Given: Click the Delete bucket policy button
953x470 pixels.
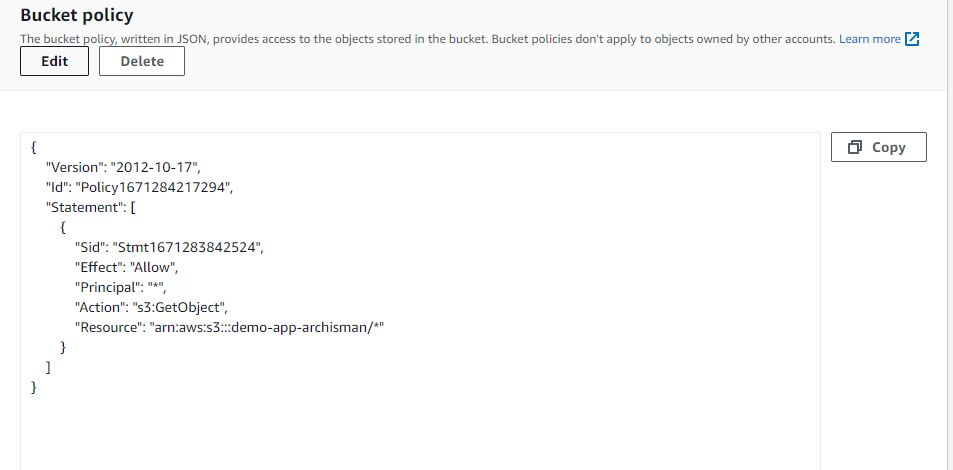Looking at the screenshot, I should 142,61.
